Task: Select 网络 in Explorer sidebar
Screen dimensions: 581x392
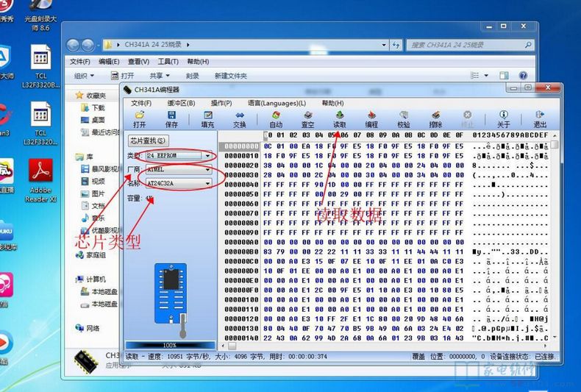Action: pyautogui.click(x=88, y=328)
